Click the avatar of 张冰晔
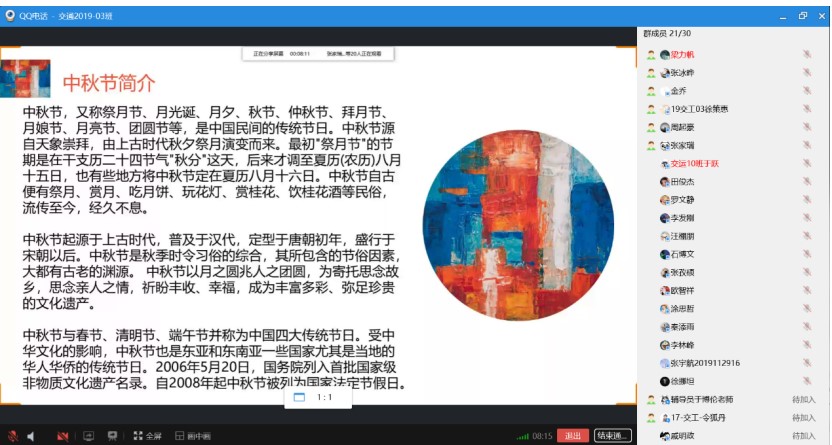This screenshot has height=445, width=832. click(665, 73)
